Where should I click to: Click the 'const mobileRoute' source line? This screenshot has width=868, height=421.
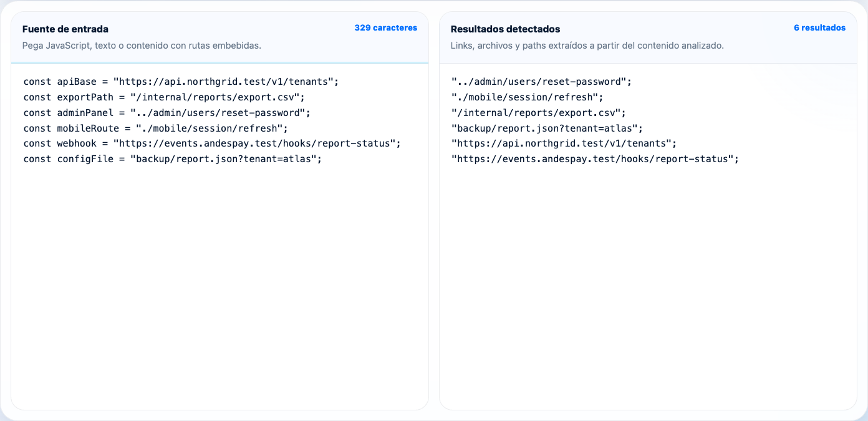coord(156,128)
